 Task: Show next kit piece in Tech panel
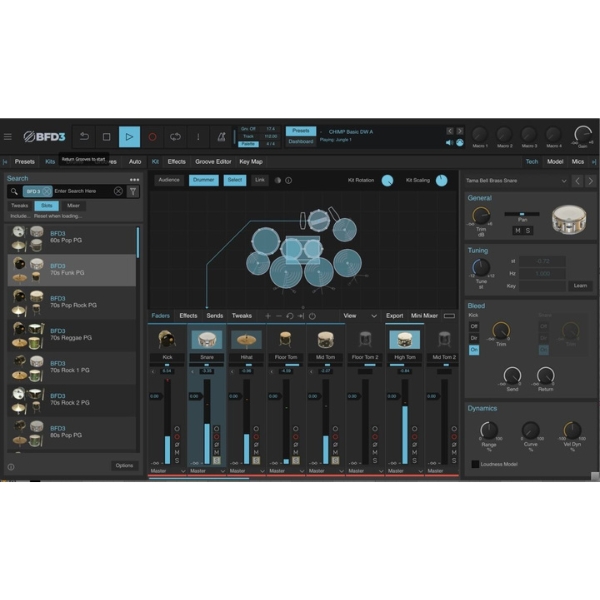(x=590, y=181)
